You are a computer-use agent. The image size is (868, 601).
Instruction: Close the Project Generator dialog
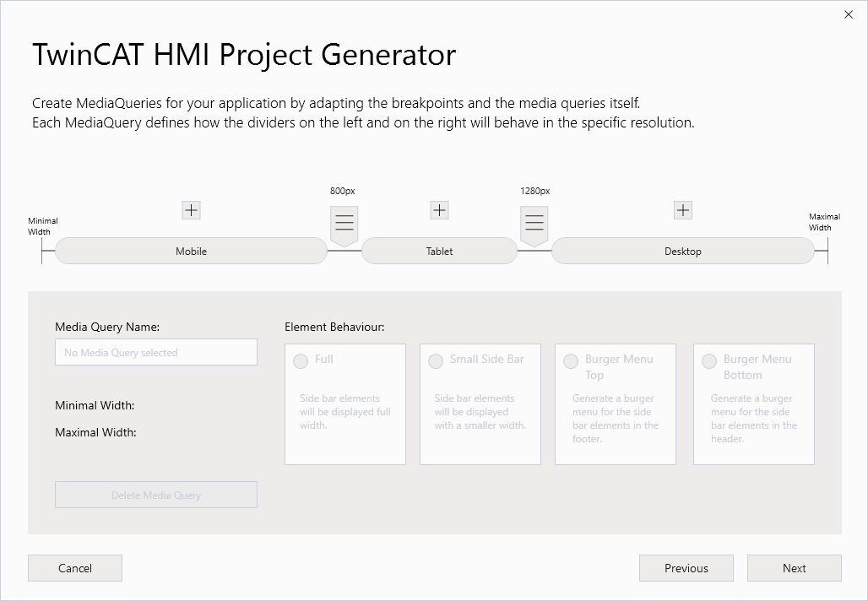click(x=848, y=15)
